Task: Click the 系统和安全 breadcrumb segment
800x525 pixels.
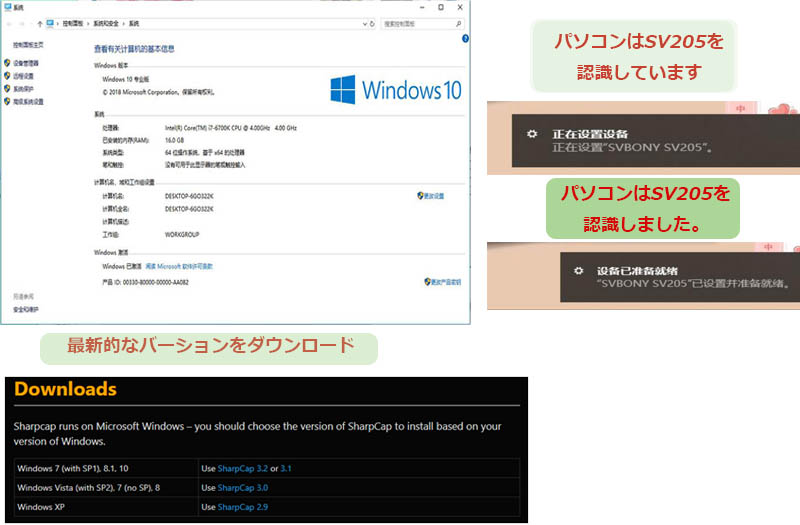Action: click(x=106, y=21)
